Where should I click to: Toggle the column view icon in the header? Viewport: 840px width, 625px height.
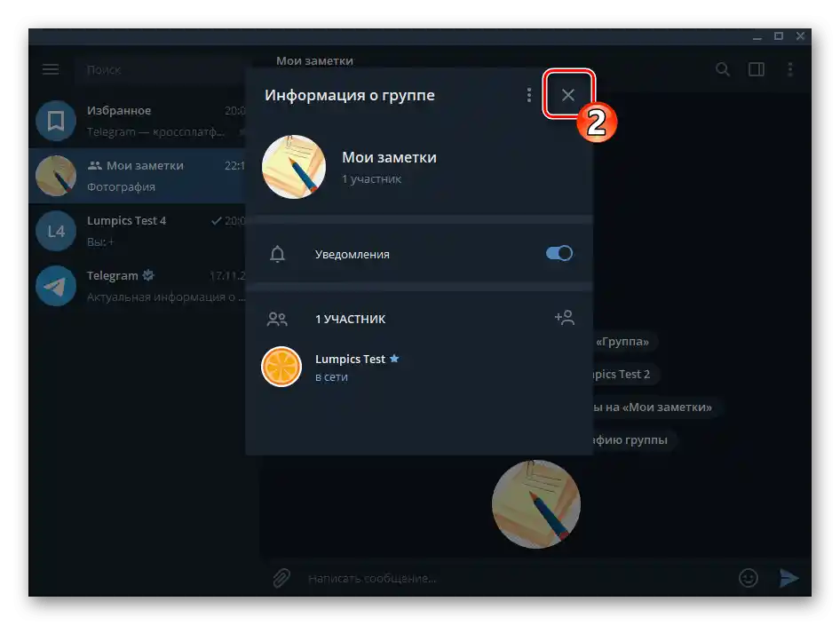click(x=756, y=68)
